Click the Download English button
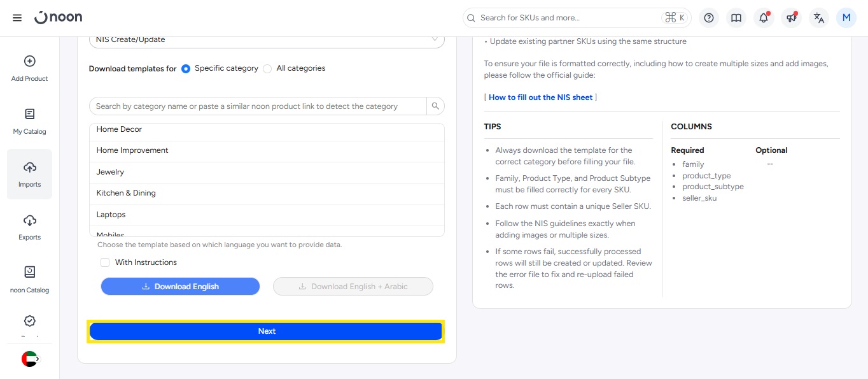The height and width of the screenshot is (379, 868). tap(180, 287)
